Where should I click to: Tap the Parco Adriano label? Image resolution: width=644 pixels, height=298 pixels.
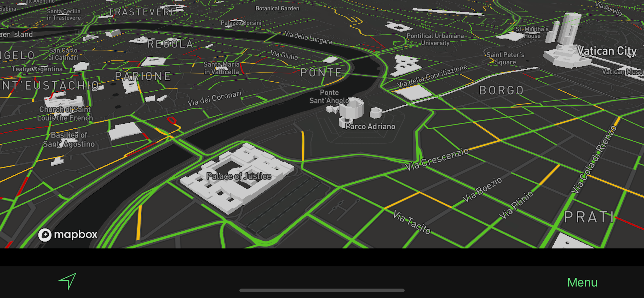click(x=370, y=126)
